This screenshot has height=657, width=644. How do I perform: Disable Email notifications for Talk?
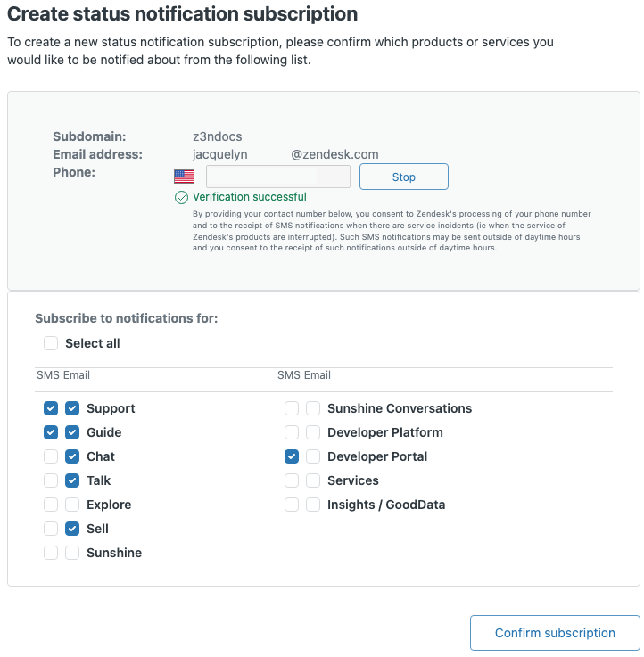(72, 480)
